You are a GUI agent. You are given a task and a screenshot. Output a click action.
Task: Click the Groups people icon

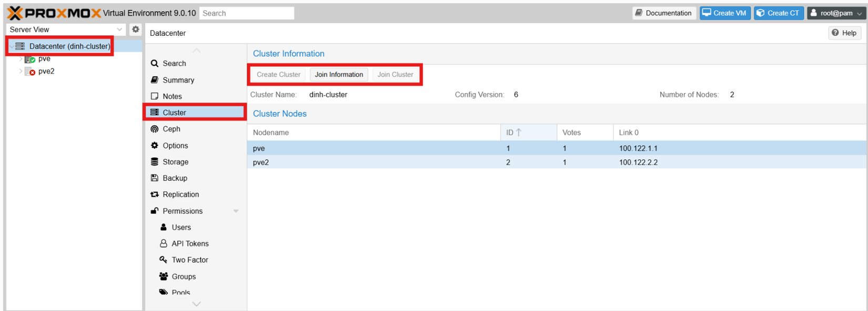click(164, 276)
